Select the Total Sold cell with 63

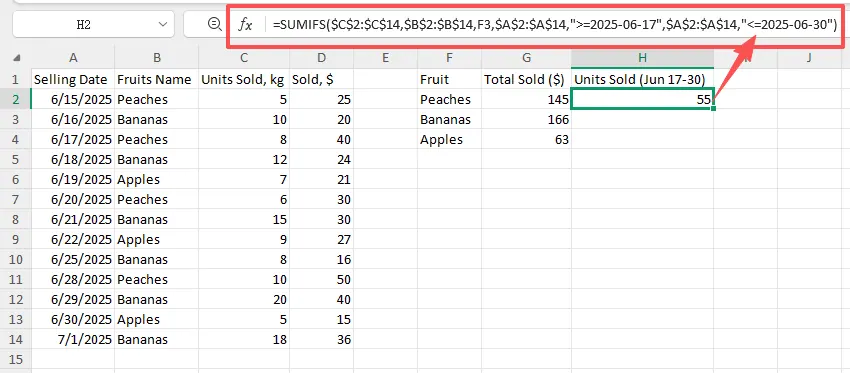click(x=526, y=140)
